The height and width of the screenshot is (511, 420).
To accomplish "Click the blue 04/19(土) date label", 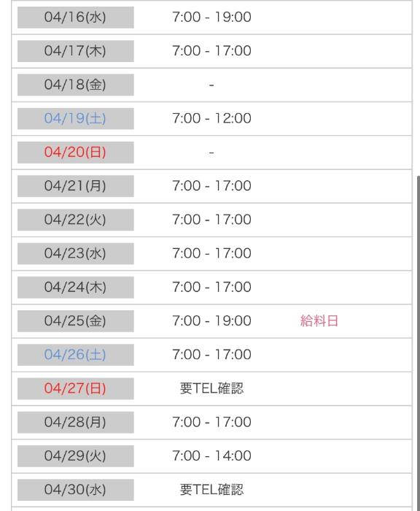I will pos(75,118).
